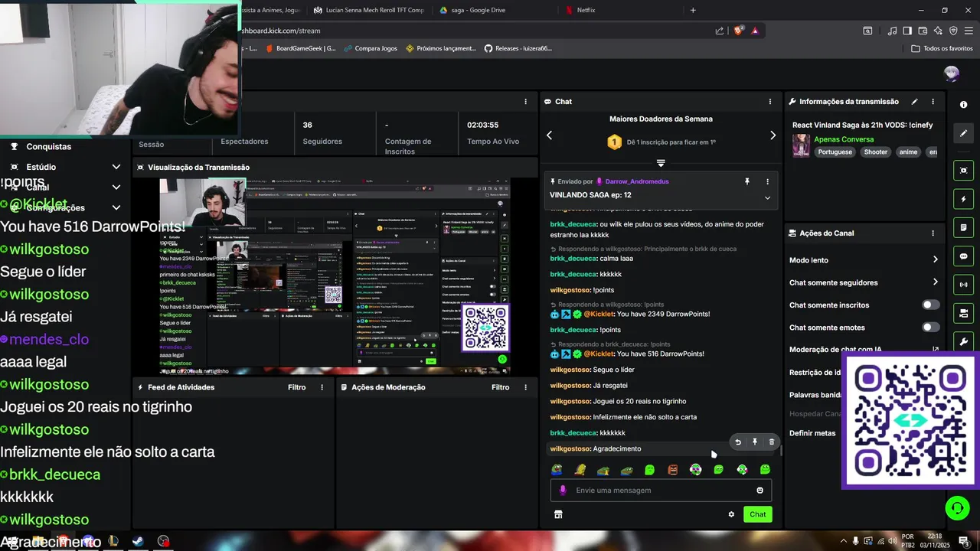Open Filtro in Ações de Moderação
980x551 pixels.
500,387
